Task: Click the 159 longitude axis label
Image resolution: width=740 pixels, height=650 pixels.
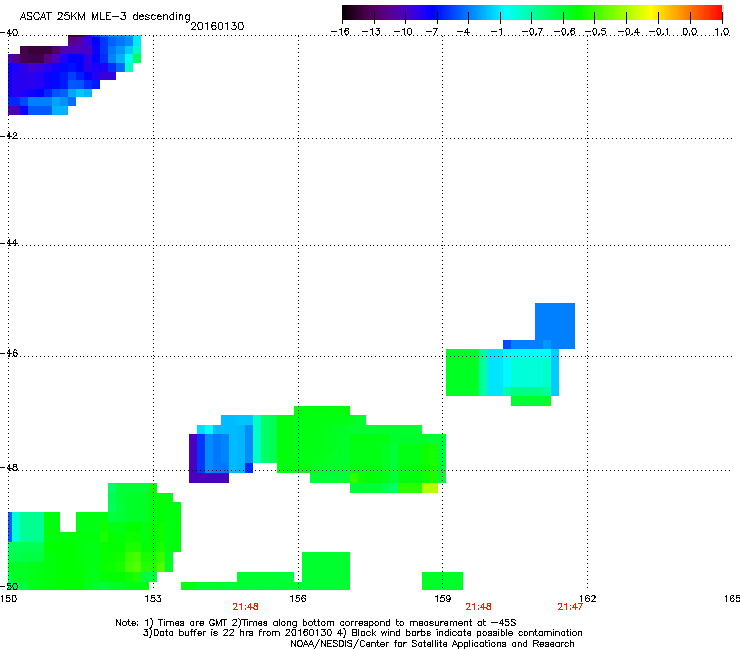Action: (x=443, y=599)
